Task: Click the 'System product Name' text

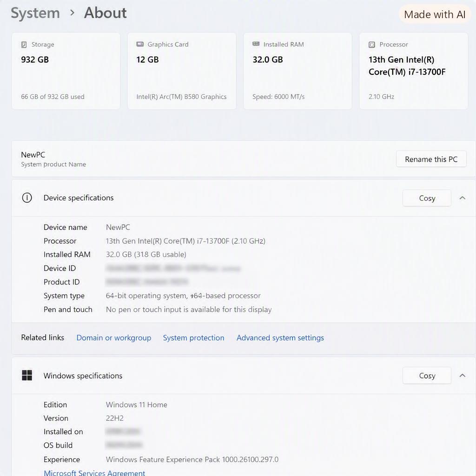Action: pyautogui.click(x=53, y=164)
